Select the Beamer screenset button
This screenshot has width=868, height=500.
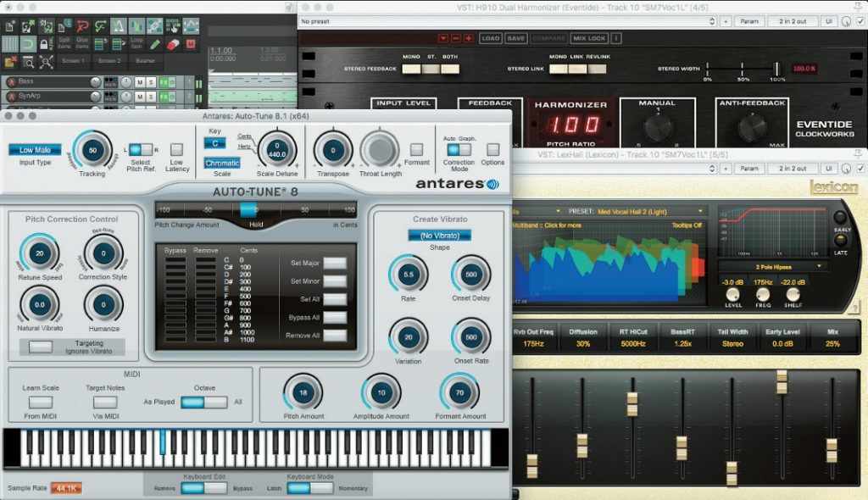coord(145,61)
